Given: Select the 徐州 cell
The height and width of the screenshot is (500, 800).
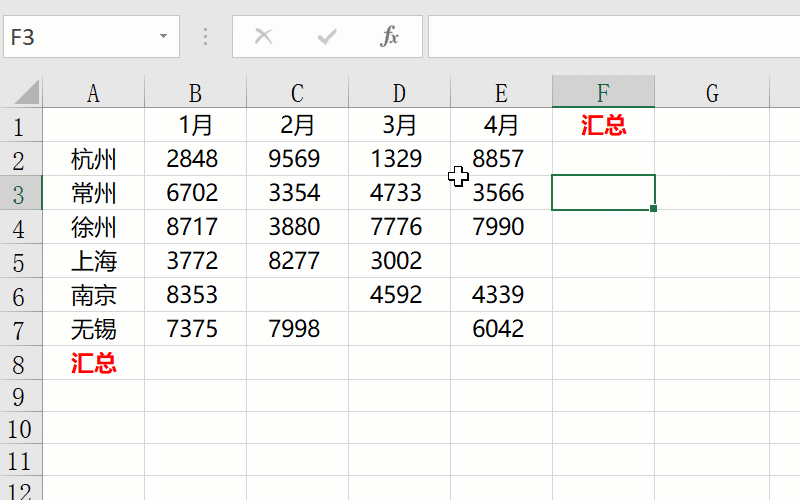Looking at the screenshot, I should tap(93, 227).
